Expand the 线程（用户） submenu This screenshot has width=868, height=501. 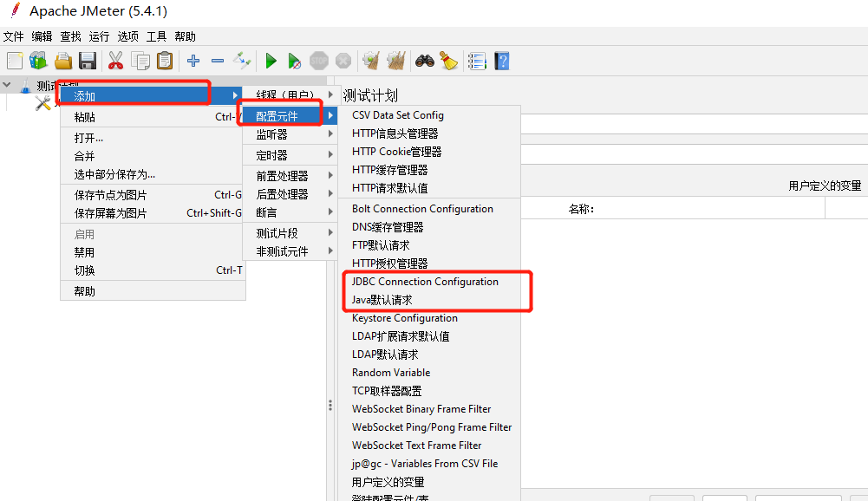point(290,95)
